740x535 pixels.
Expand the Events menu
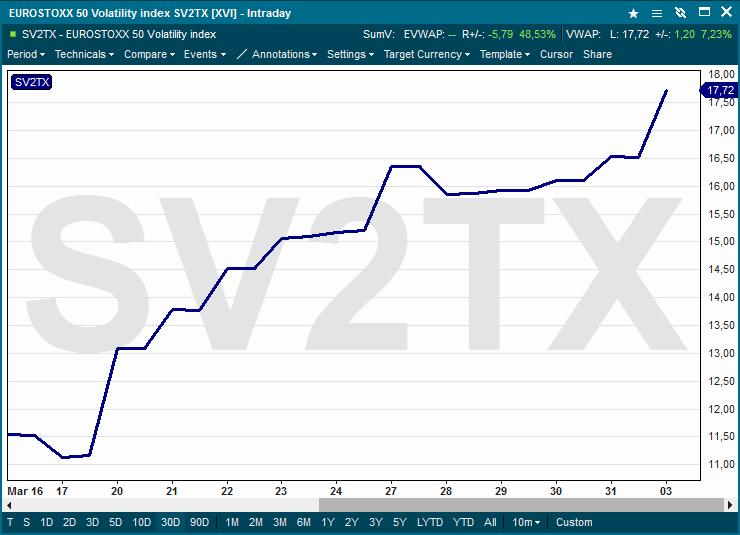pos(205,54)
